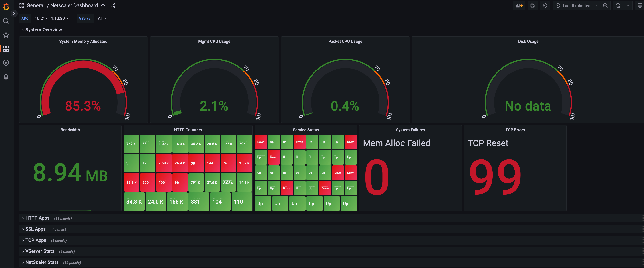Image resolution: width=644 pixels, height=268 pixels.
Task: Star the Netscaler Dashboard
Action: [x=103, y=5]
